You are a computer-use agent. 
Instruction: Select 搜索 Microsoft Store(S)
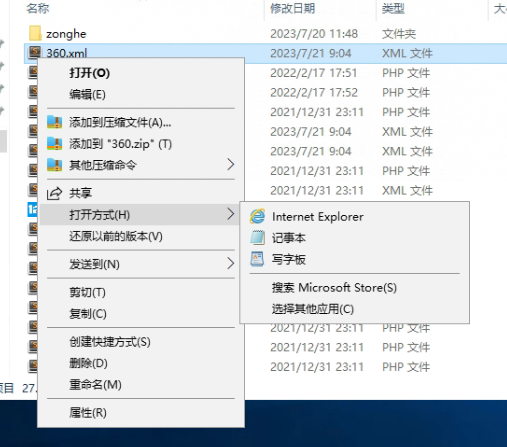(354, 287)
